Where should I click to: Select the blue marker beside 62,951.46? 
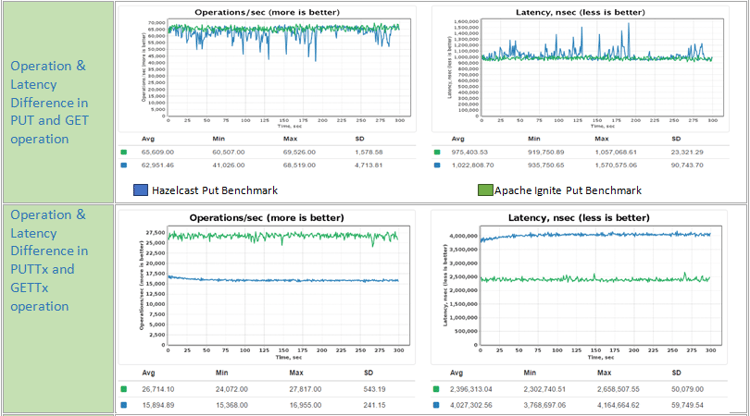124,165
